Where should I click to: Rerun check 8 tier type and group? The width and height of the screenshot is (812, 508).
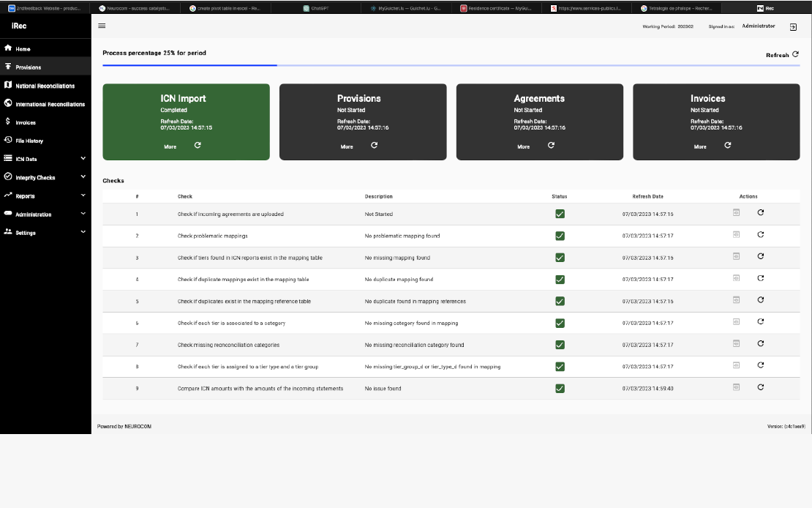tap(760, 365)
